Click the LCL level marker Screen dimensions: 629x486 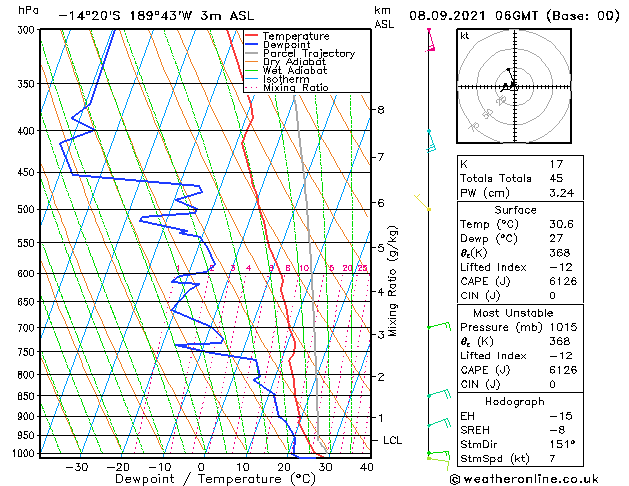392,440
